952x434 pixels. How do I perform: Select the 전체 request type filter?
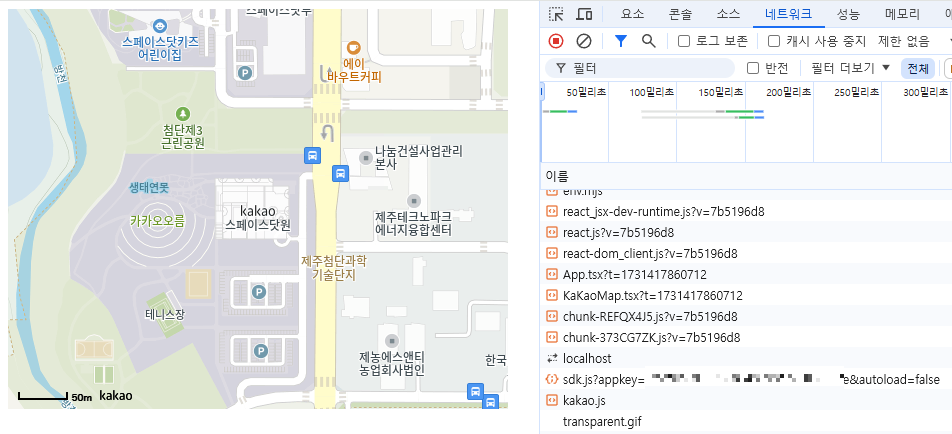tap(917, 69)
